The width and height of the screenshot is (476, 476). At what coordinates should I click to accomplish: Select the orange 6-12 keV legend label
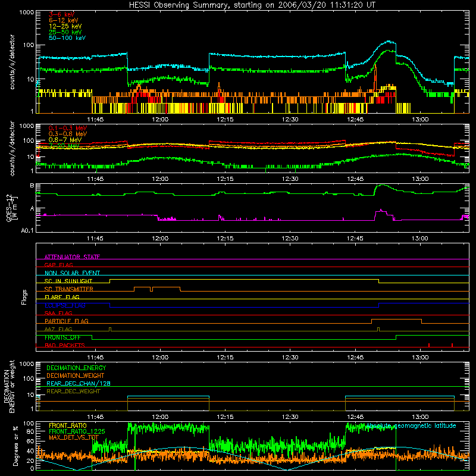tap(64, 20)
